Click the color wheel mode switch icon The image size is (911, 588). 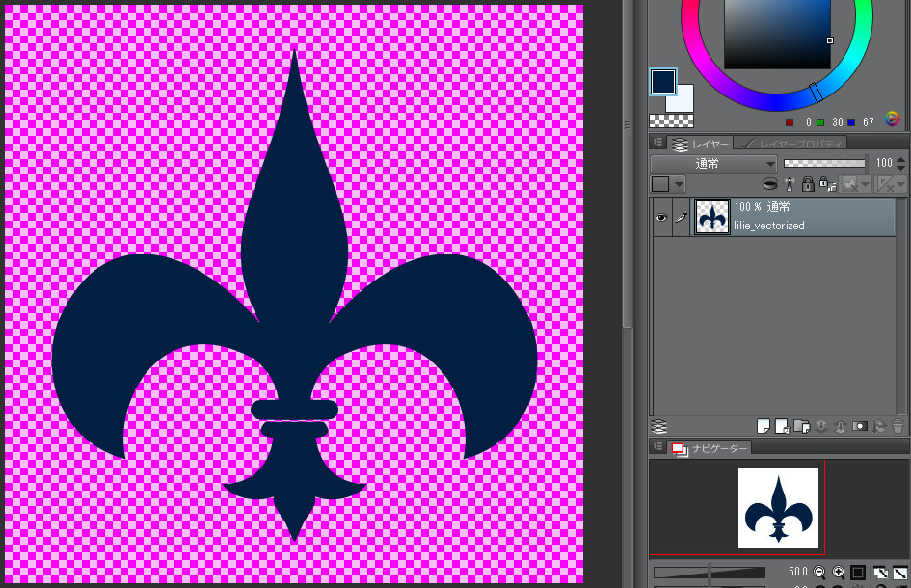pyautogui.click(x=892, y=120)
